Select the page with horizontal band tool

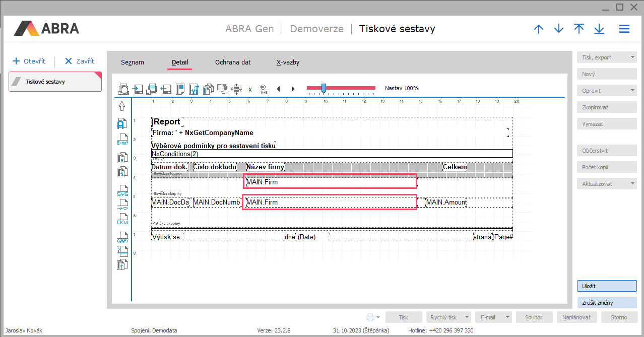click(x=122, y=251)
